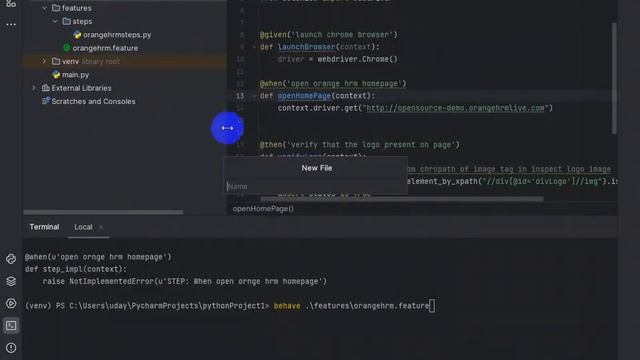Click the features folder icon
Image resolution: width=640 pixels, height=360 pixels.
coord(56,8)
